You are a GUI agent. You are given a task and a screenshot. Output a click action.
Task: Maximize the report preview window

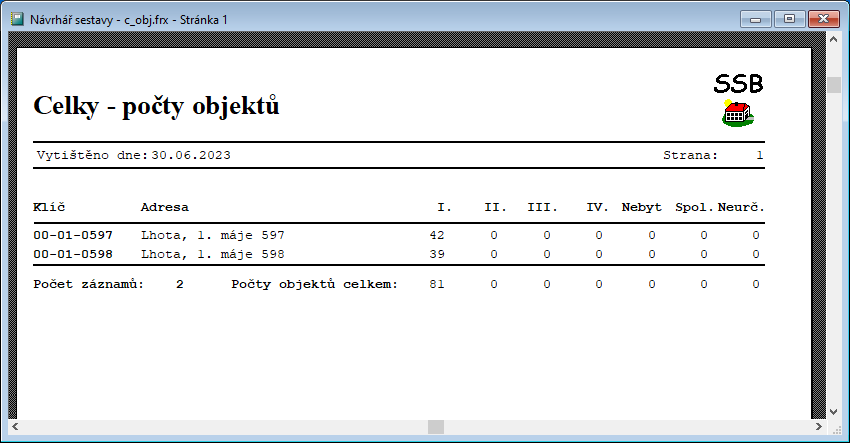point(789,18)
